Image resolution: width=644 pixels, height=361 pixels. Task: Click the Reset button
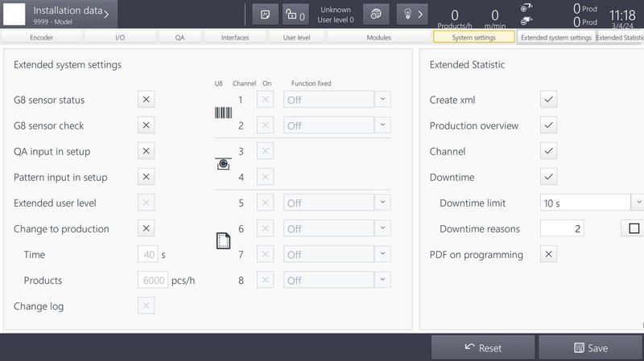click(483, 348)
